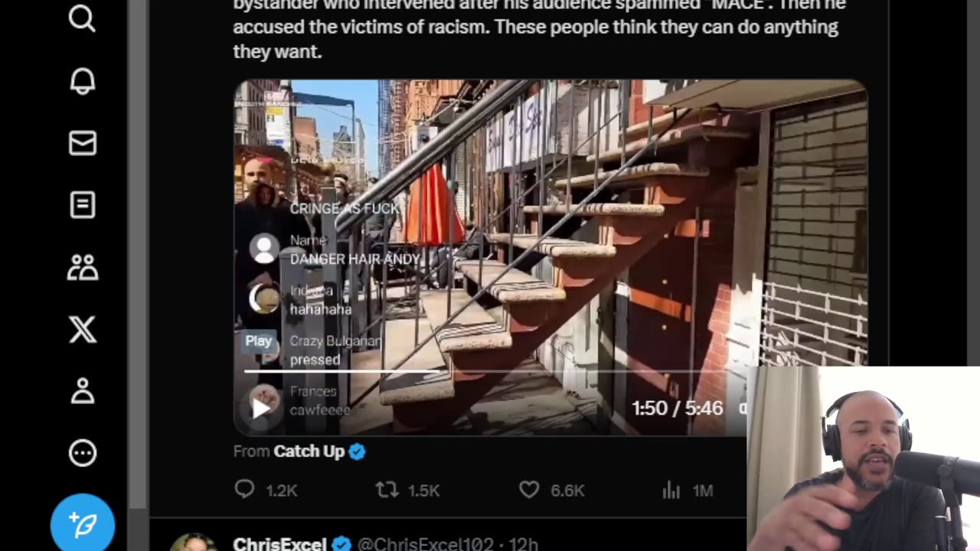This screenshot has height=551, width=980.
Task: Open Messages envelope icon
Action: click(x=82, y=143)
